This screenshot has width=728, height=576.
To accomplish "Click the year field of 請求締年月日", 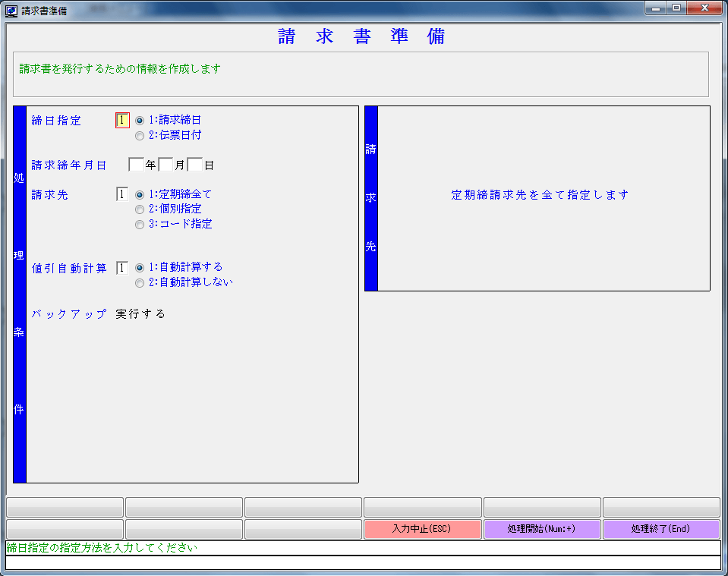I will click(136, 165).
